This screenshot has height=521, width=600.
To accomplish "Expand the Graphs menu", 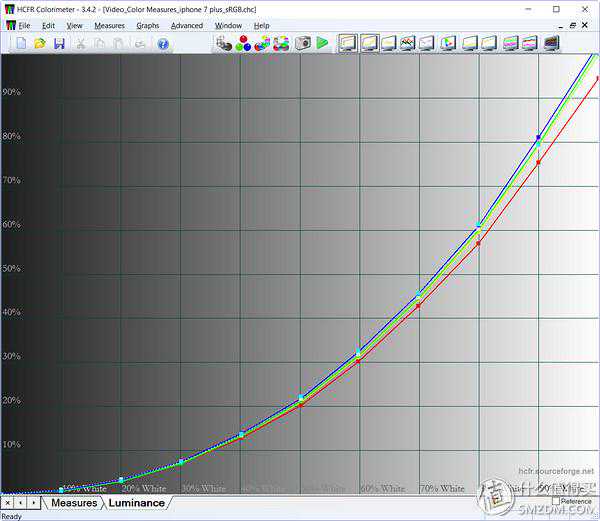I will 147,25.
